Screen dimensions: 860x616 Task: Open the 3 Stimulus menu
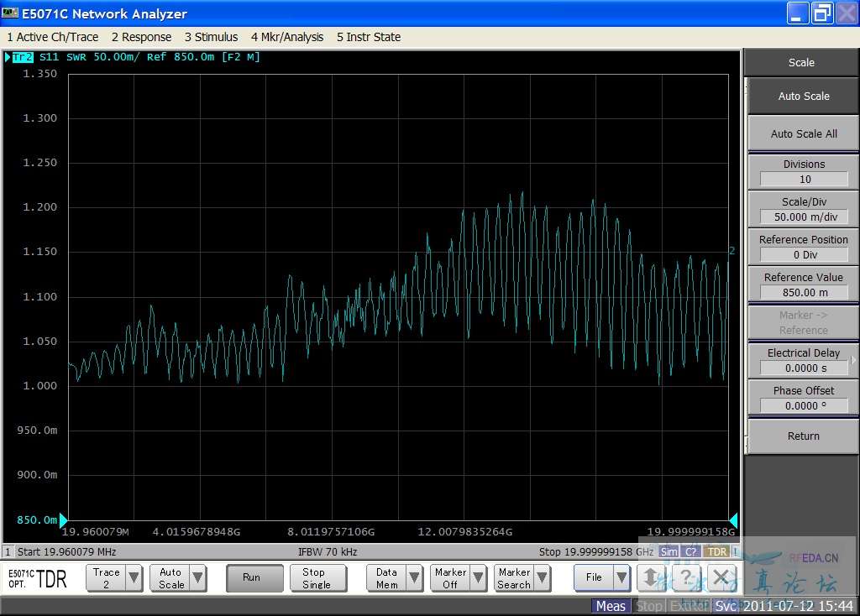211,37
